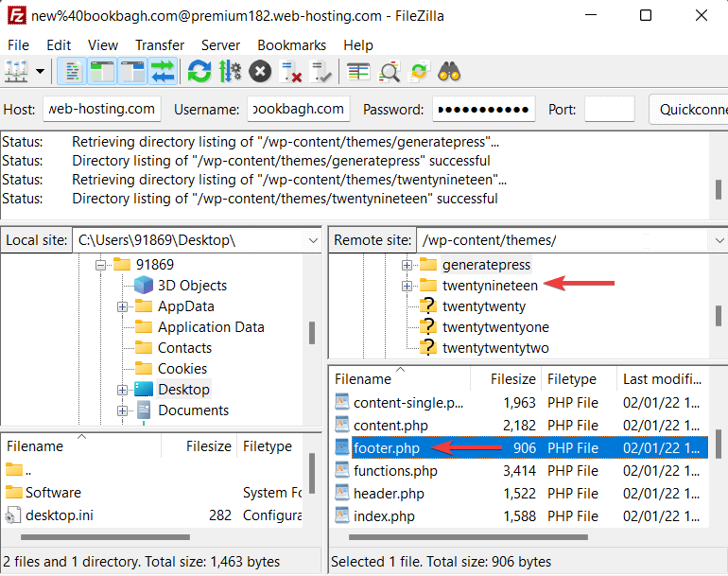Image resolution: width=728 pixels, height=576 pixels.
Task: Expand the Documents folder
Action: tap(122, 411)
